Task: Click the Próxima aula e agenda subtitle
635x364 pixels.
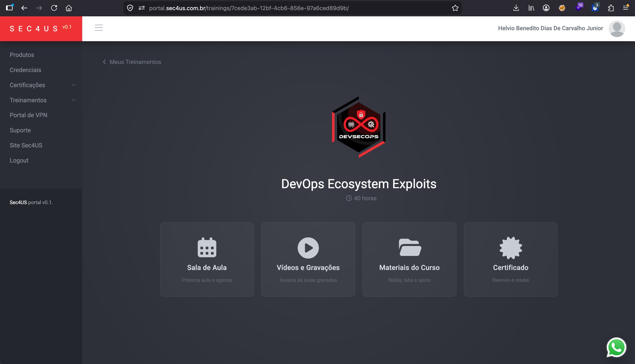Action: (207, 280)
